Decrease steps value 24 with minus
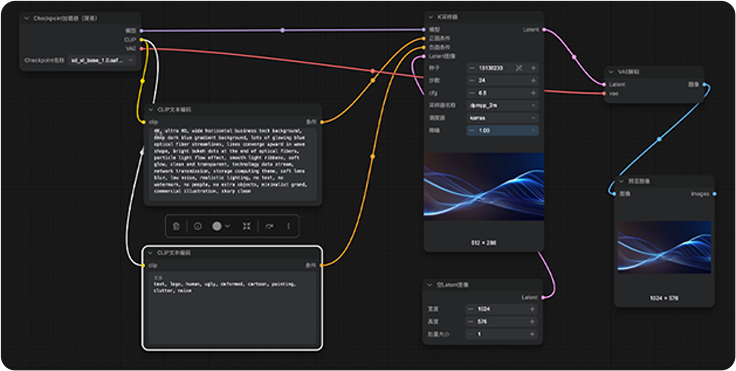The height and width of the screenshot is (371, 736). tap(472, 80)
